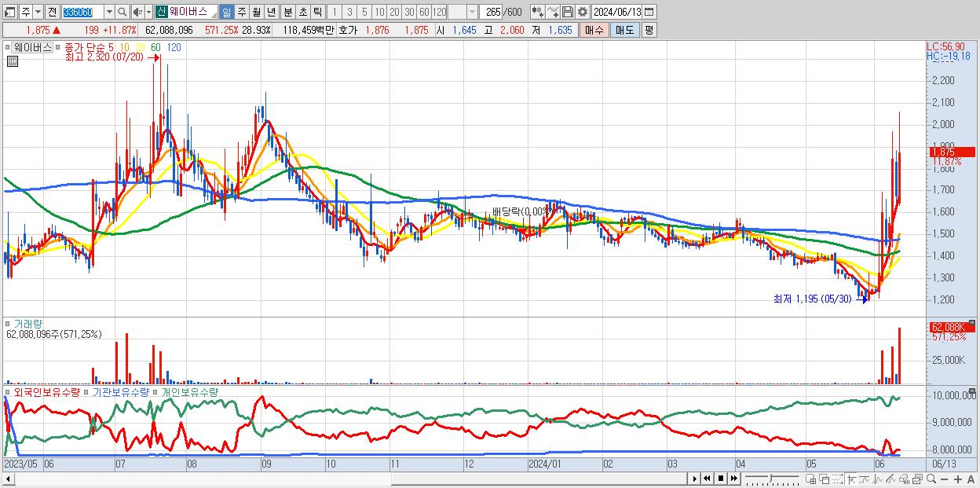Toggle the left panel layout icon
Viewport: 980px width, 488px height.
[10, 12]
